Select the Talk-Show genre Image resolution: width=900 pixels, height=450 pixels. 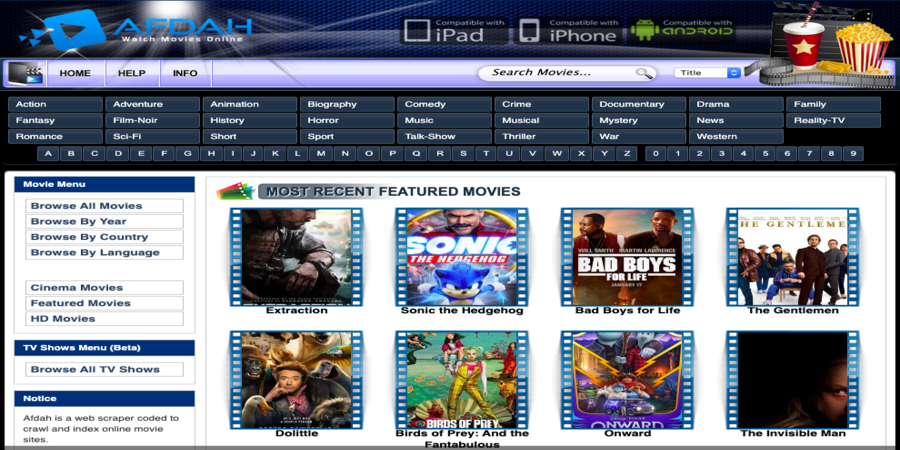[444, 137]
